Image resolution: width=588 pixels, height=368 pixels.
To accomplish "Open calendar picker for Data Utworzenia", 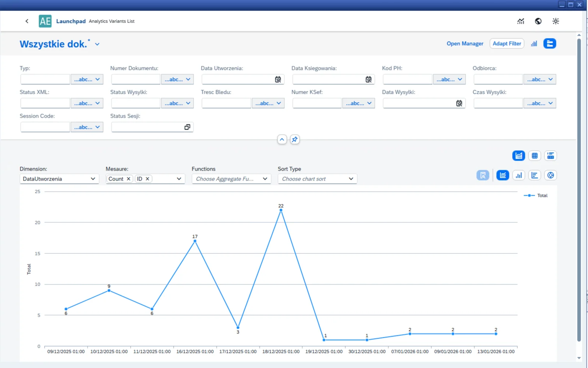I will click(278, 79).
